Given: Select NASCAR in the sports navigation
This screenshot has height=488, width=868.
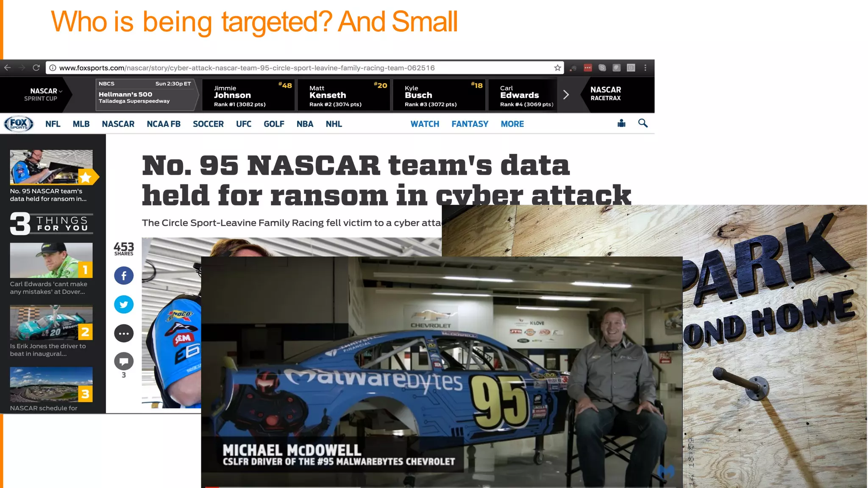Looking at the screenshot, I should coord(118,124).
